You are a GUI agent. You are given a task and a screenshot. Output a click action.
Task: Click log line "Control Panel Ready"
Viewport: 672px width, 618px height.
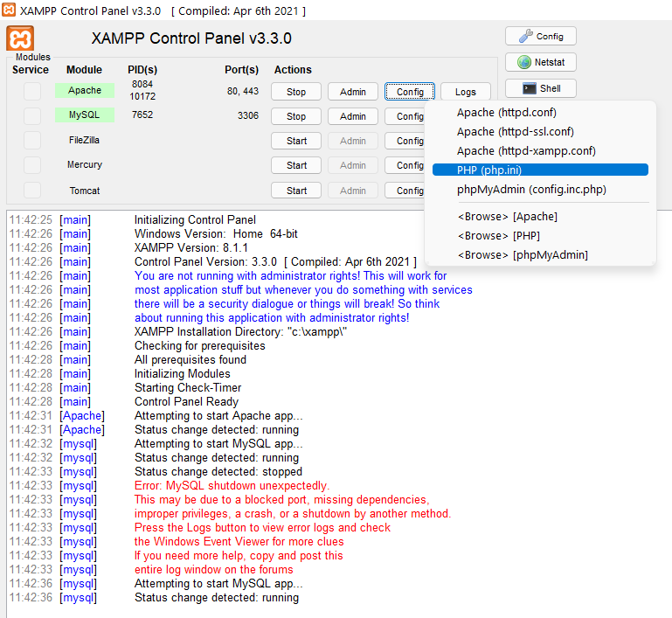pyautogui.click(x=186, y=401)
